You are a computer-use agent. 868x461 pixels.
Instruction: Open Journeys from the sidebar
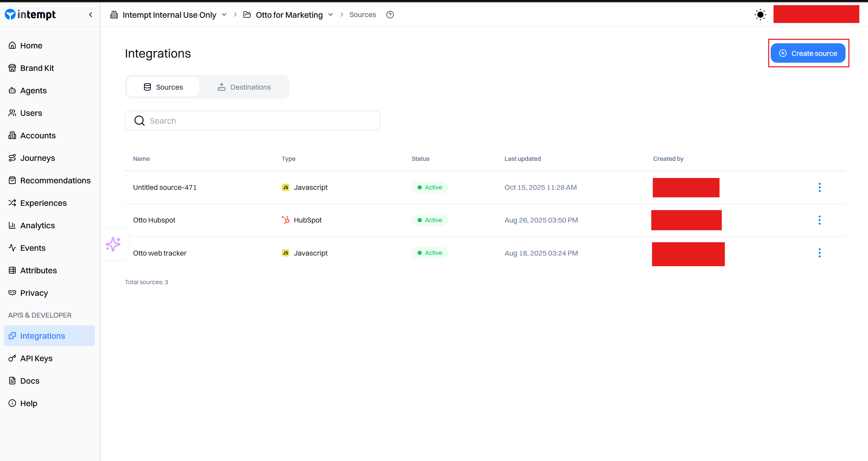tap(37, 158)
